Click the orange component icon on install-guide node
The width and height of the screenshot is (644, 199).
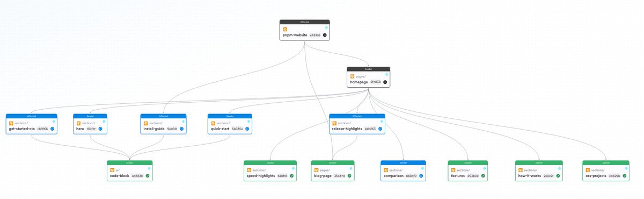click(x=145, y=123)
